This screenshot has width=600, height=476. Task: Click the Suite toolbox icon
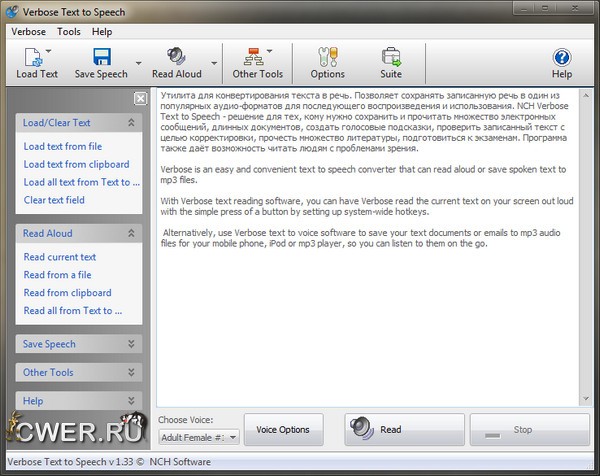click(x=391, y=57)
